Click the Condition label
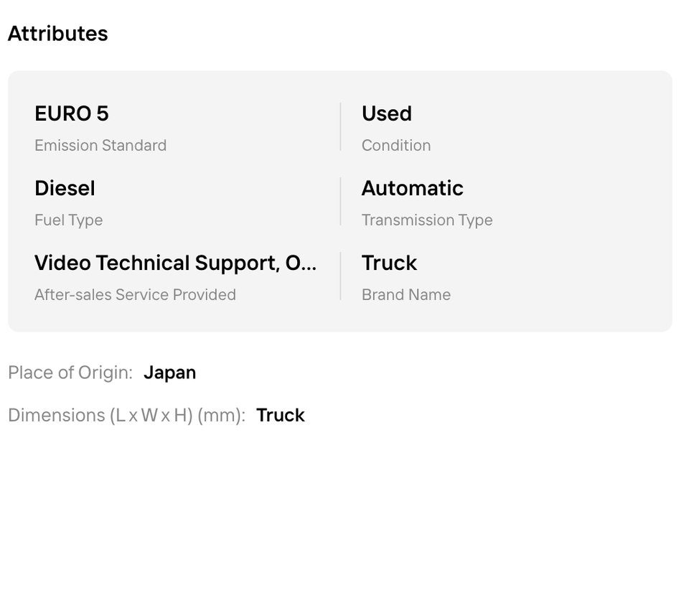The height and width of the screenshot is (616, 689). coord(396,145)
